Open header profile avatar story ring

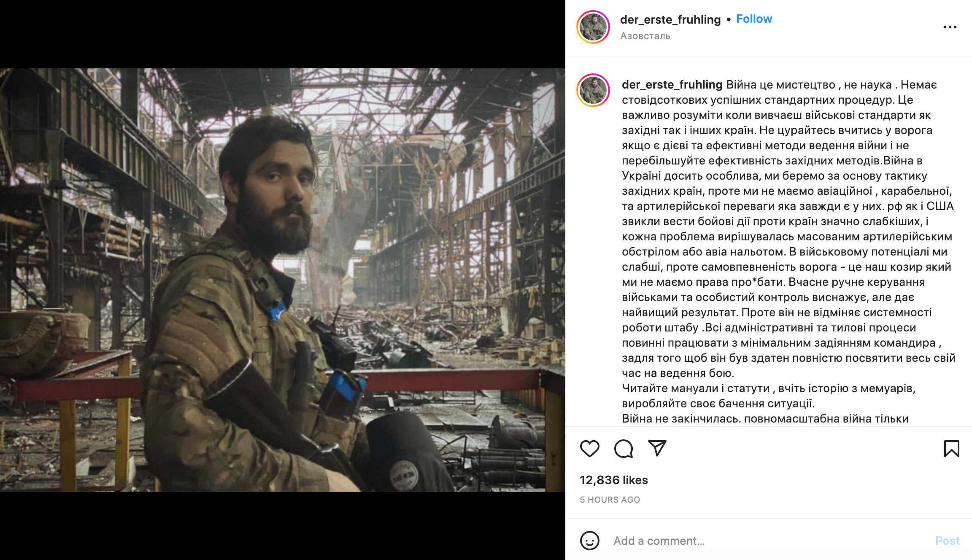click(593, 27)
